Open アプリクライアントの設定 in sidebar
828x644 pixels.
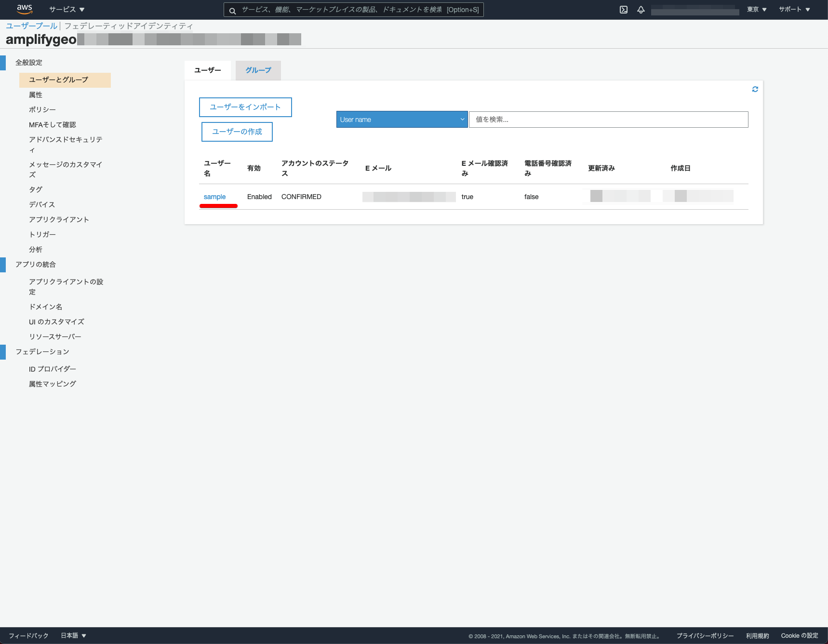[66, 287]
